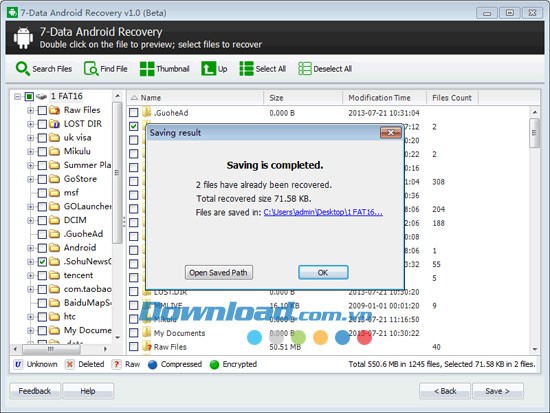Toggle the 1 FAT16 root checkbox
Screen dimensions: 550x413
click(29, 96)
